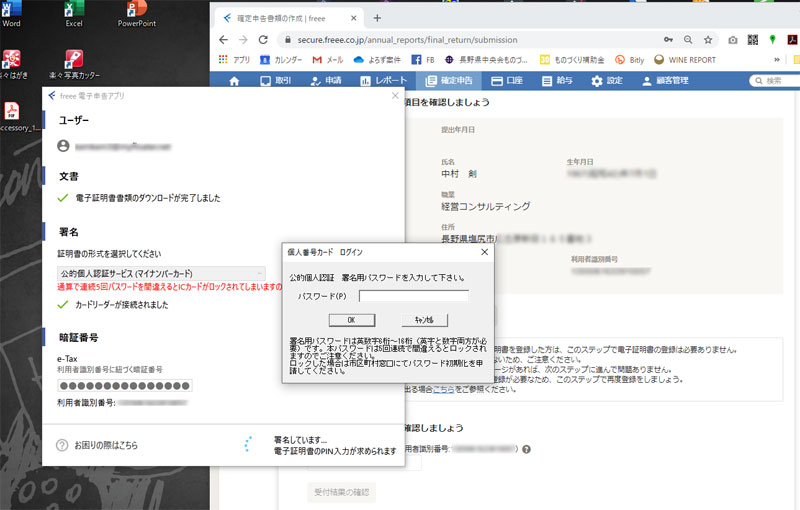Open the Excel desktop shortcut

73,14
